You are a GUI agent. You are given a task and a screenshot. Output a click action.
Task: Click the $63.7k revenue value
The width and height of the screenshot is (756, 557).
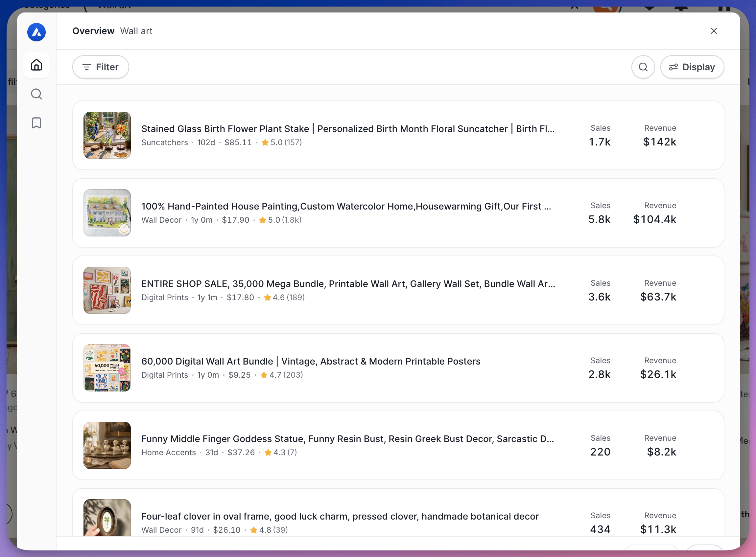pyautogui.click(x=658, y=297)
